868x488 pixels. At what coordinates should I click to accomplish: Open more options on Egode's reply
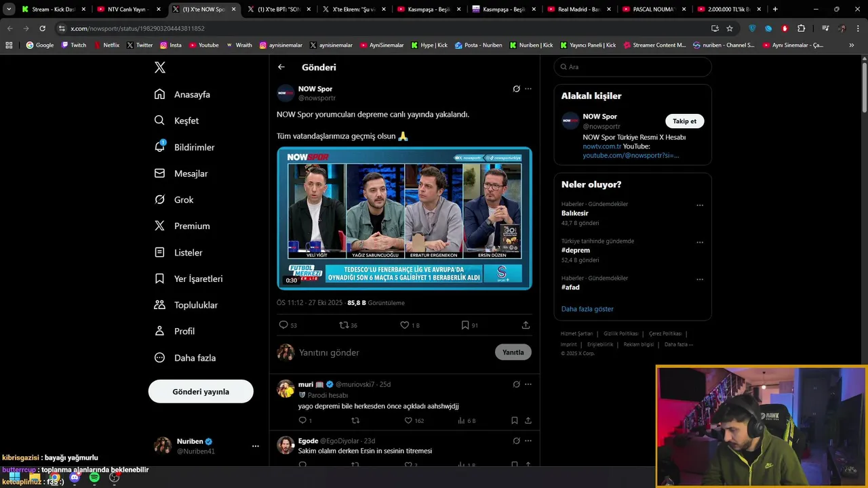[528, 441]
